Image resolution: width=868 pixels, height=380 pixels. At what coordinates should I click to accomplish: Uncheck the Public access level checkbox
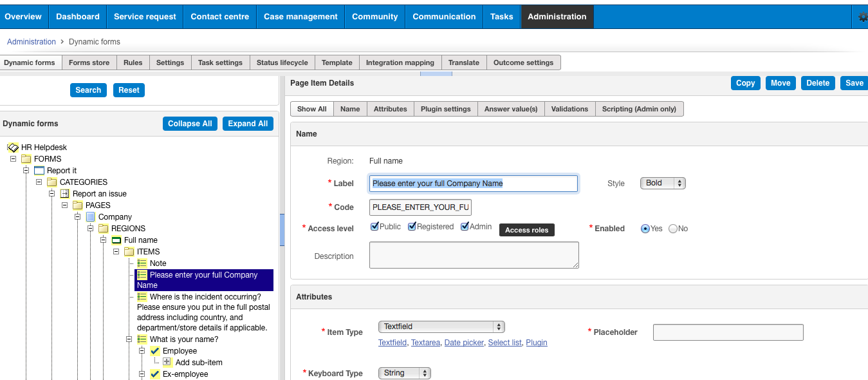[374, 226]
